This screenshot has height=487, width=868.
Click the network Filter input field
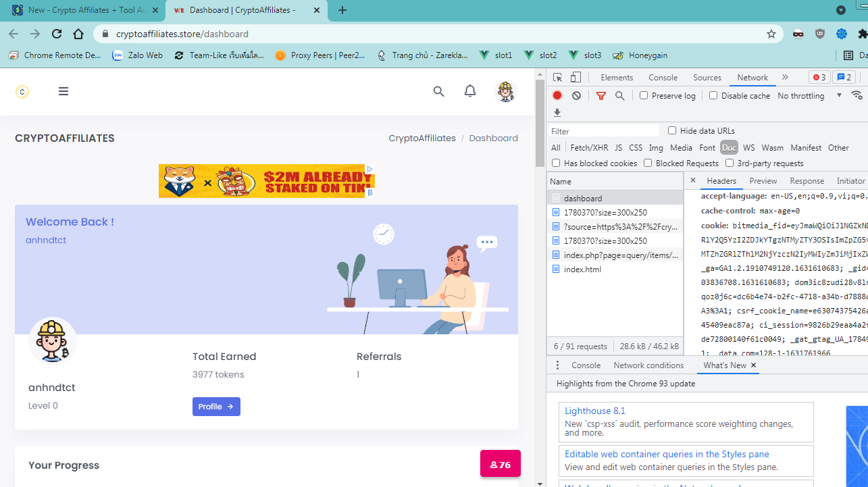(x=604, y=131)
